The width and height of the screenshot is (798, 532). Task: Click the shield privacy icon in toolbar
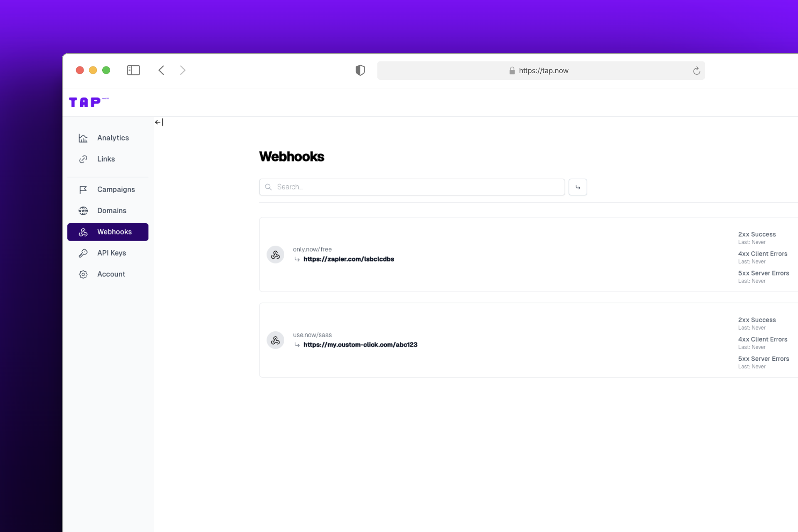tap(360, 70)
